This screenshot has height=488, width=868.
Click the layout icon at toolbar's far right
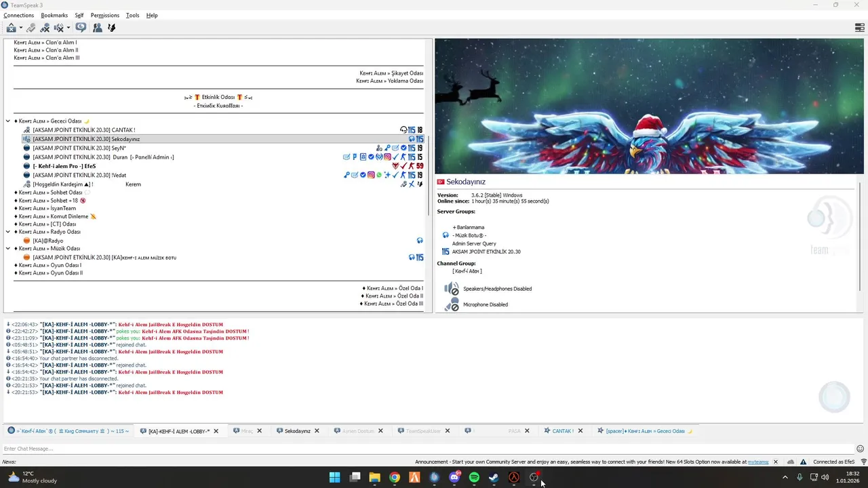[859, 28]
